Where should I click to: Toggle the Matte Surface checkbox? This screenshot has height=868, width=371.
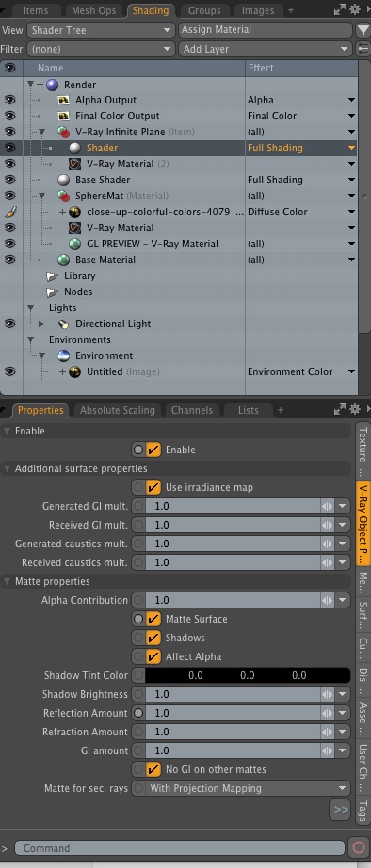point(153,619)
